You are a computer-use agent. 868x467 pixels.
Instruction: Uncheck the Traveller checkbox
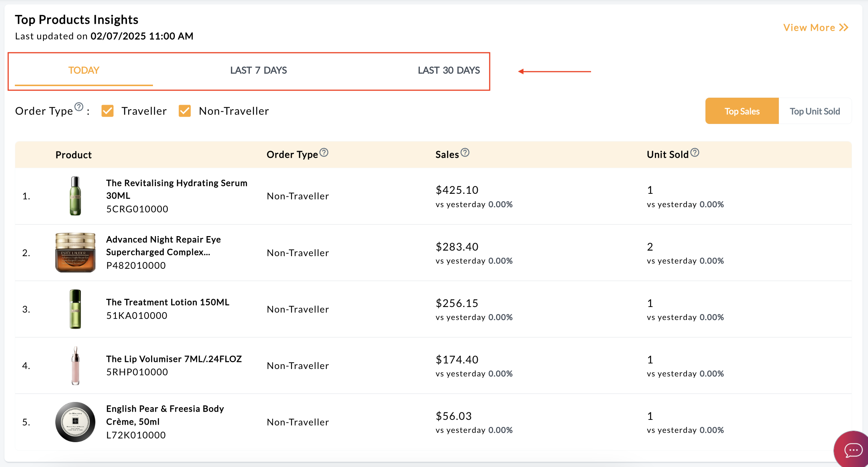[x=108, y=111]
